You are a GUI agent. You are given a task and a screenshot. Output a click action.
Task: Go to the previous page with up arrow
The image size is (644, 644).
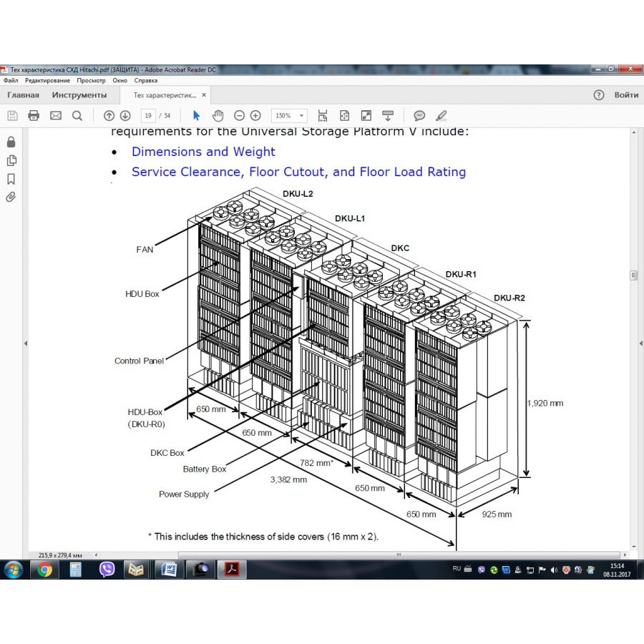click(109, 115)
